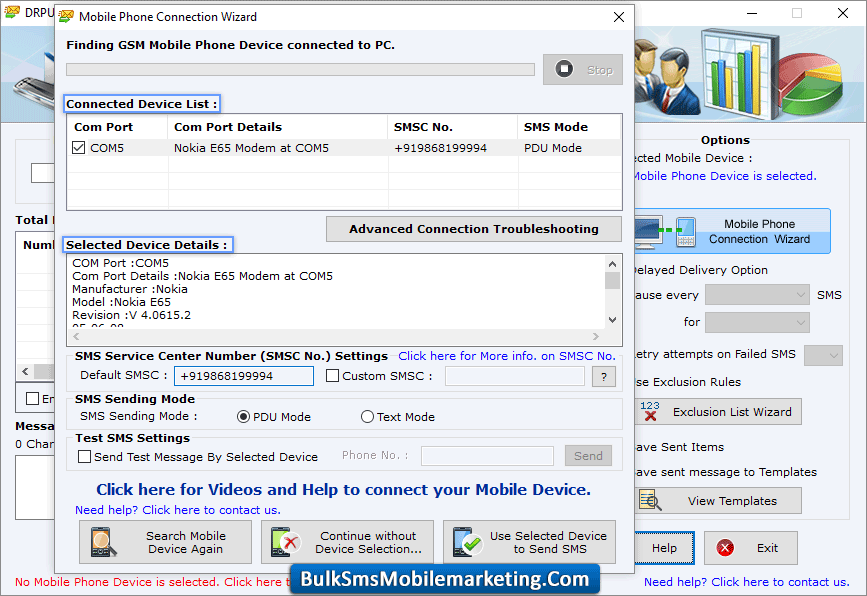Click the Use Selected Device green check icon
The image size is (867, 596).
pyautogui.click(x=472, y=545)
